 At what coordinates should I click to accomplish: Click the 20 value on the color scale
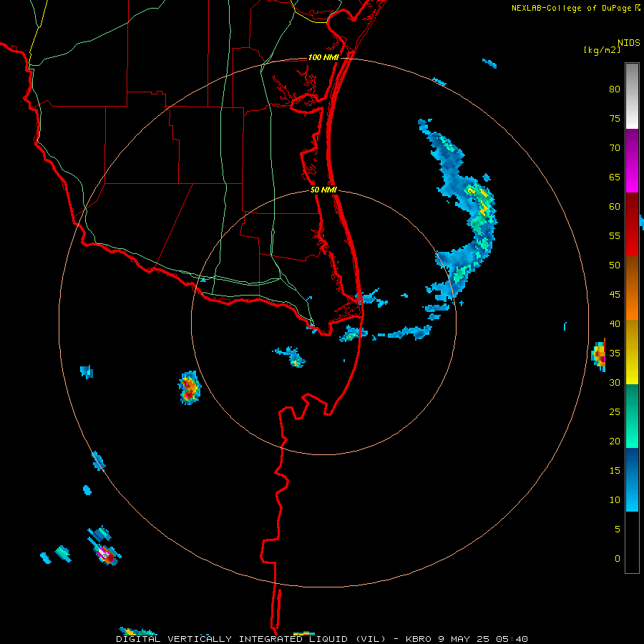pos(615,441)
